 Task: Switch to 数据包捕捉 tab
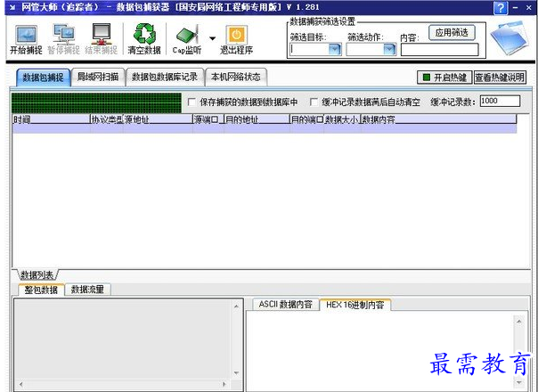(44, 78)
